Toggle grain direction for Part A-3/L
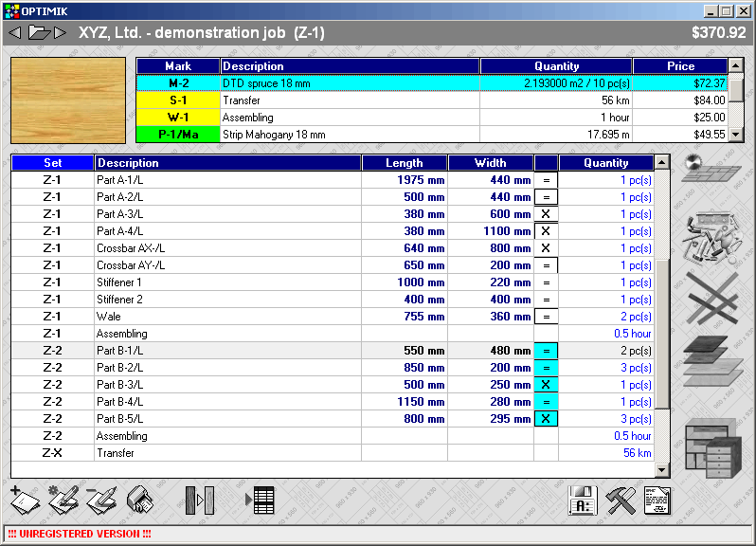Screen dimensions: 756x546 [x=546, y=214]
